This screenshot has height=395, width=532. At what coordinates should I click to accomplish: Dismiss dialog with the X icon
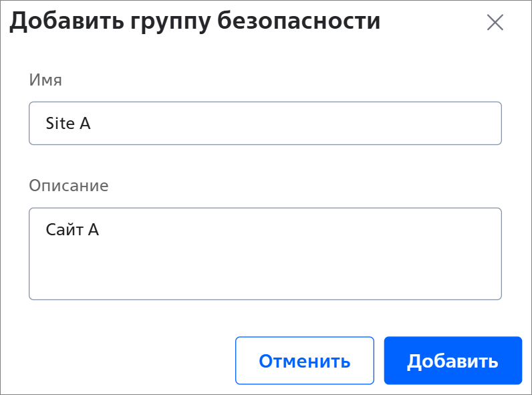(x=495, y=23)
